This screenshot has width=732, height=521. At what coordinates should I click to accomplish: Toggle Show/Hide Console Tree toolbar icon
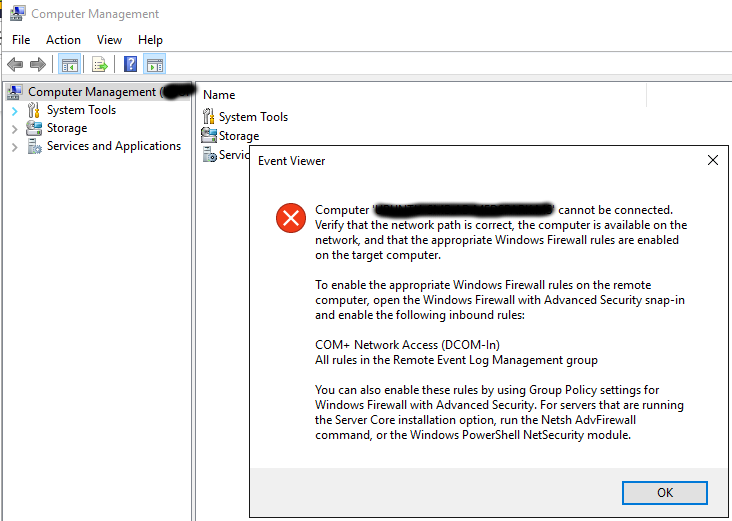tap(70, 64)
